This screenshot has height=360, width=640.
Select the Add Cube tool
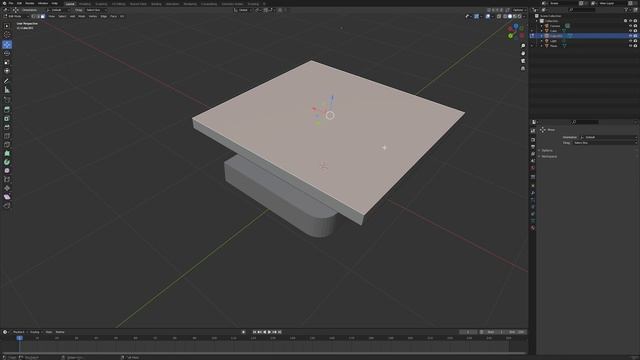(x=7, y=100)
